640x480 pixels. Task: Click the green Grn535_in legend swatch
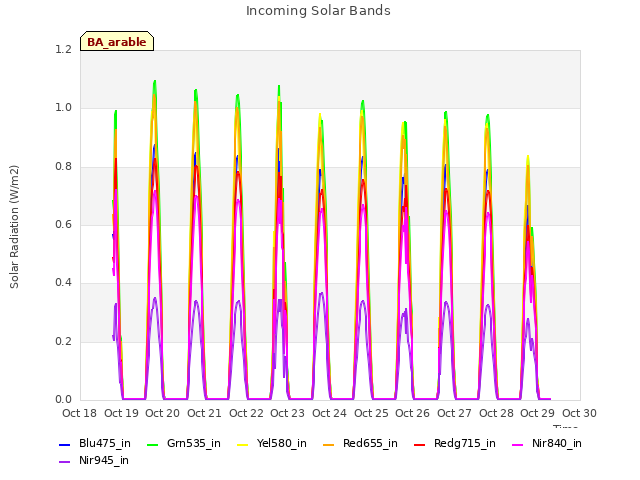[152, 444]
